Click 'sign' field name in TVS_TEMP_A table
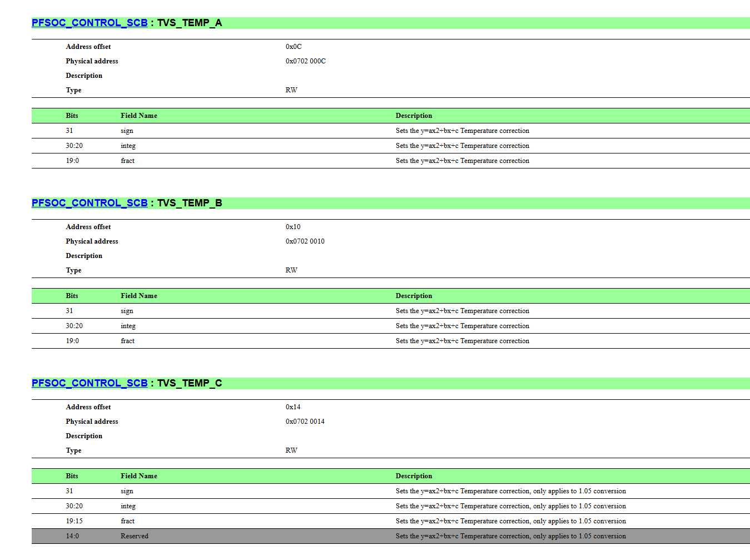 tap(127, 131)
